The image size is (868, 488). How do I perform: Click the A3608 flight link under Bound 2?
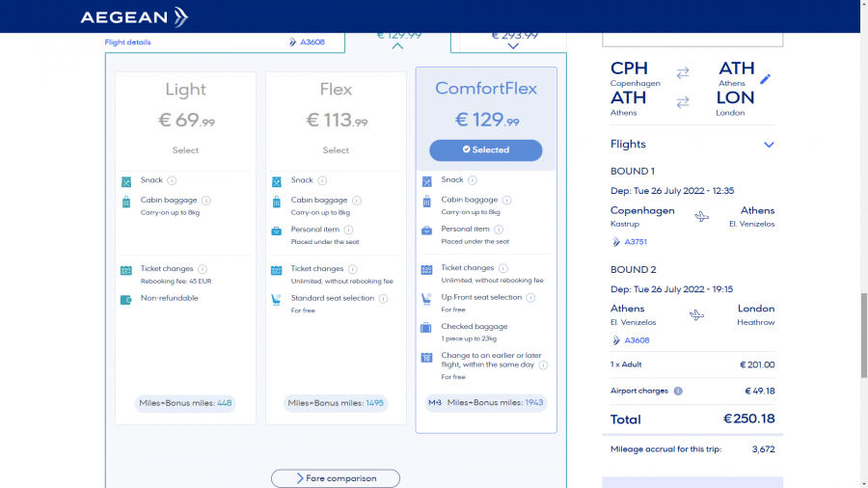(635, 340)
